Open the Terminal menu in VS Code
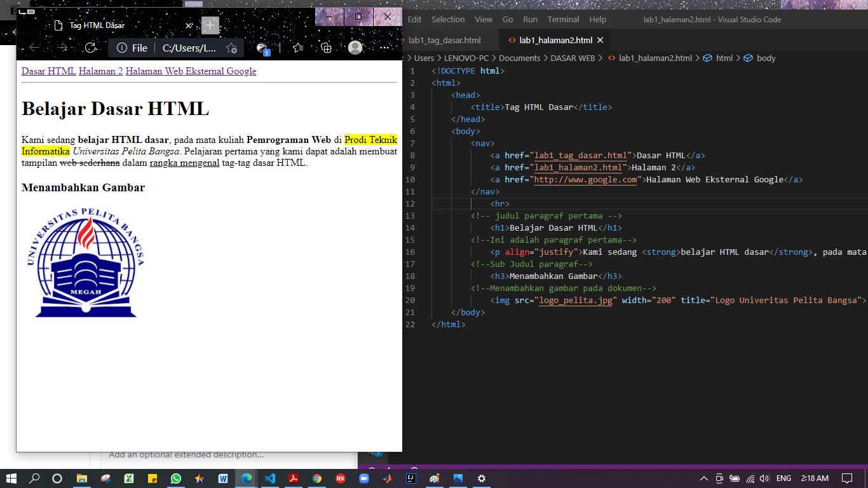 coord(563,19)
